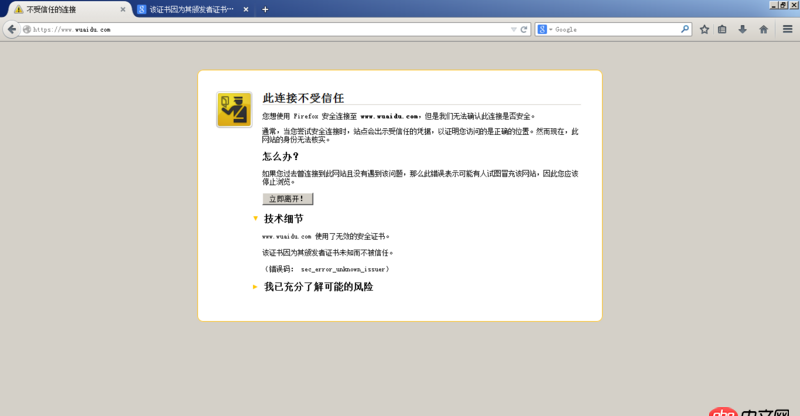Image resolution: width=800 pixels, height=416 pixels.
Task: Restore down the browser window
Action: [783, 5]
